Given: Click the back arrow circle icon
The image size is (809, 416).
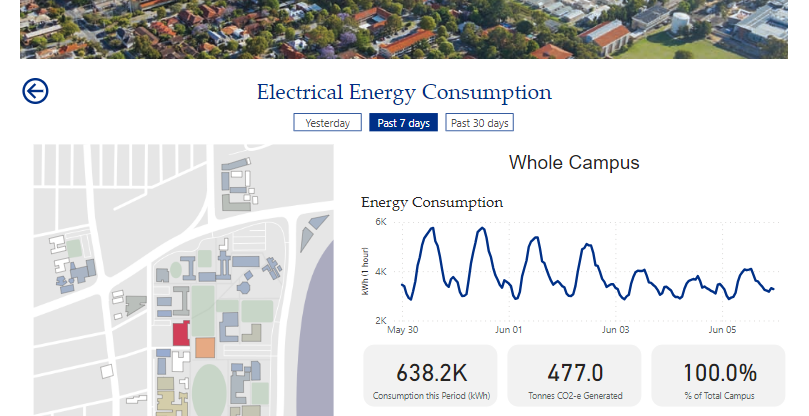Looking at the screenshot, I should pyautogui.click(x=35, y=91).
